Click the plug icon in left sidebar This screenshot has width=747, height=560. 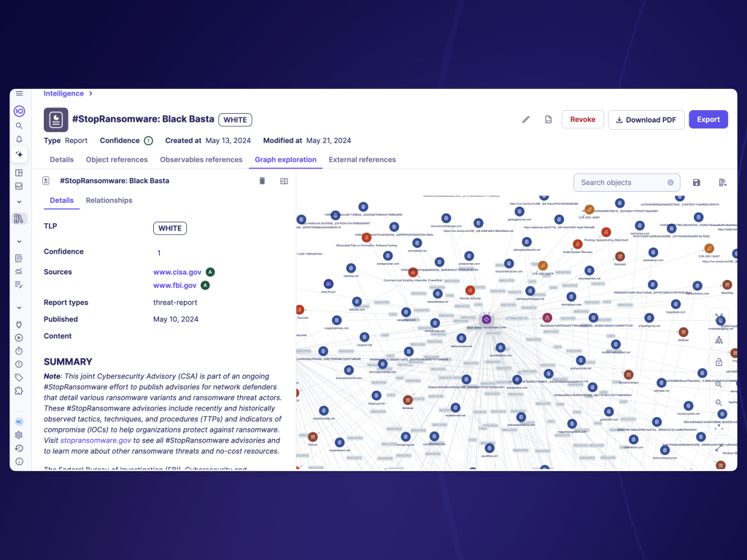coord(19,324)
